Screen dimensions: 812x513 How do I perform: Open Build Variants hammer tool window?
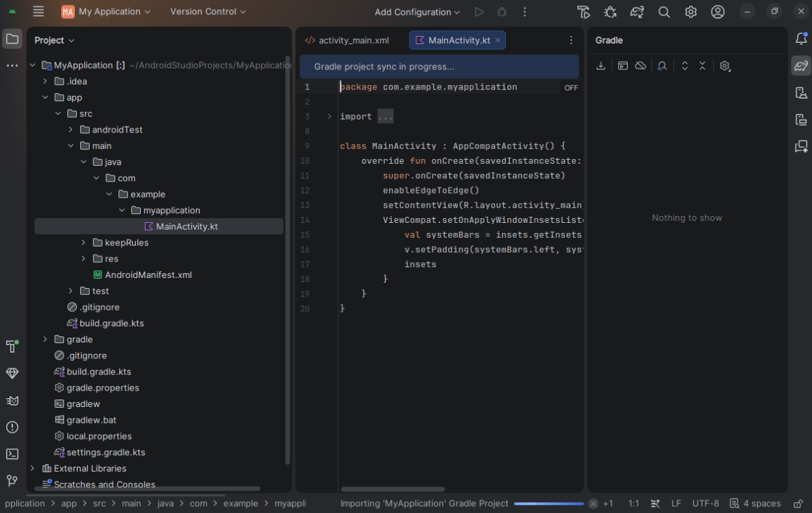[x=12, y=347]
